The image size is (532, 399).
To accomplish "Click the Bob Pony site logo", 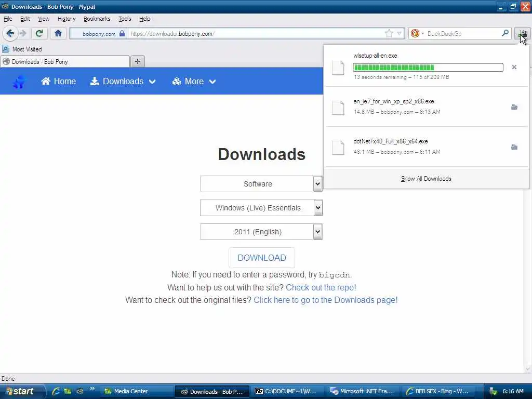I will [19, 82].
